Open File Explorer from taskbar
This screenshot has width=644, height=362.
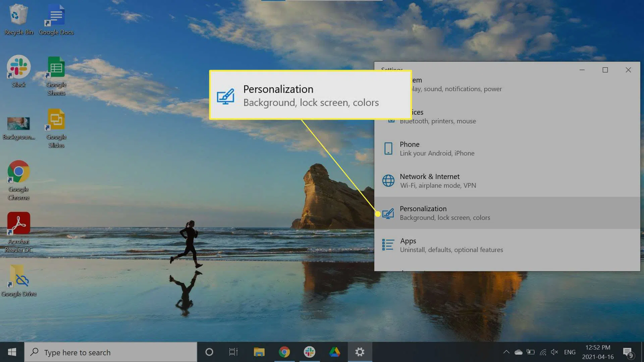tap(259, 352)
